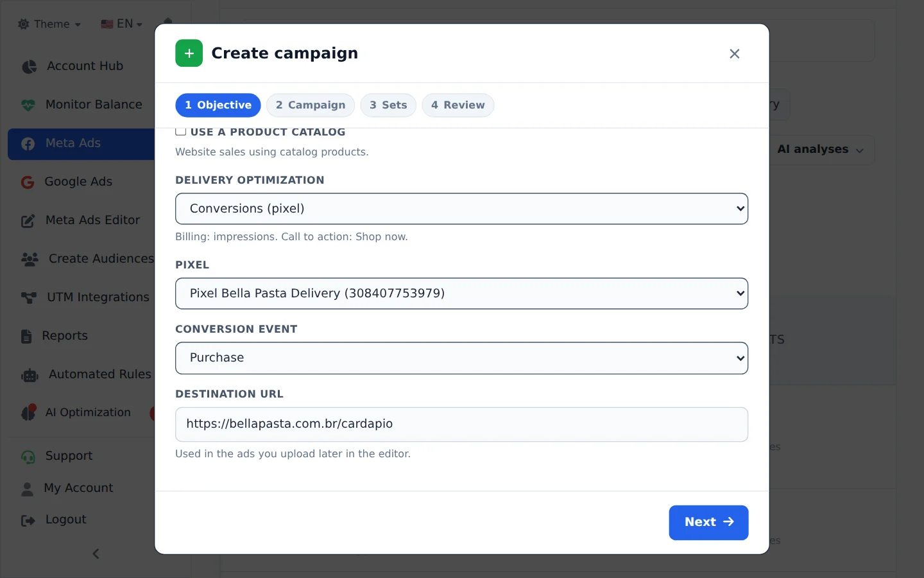Click the green plus Create campaign icon

point(189,53)
